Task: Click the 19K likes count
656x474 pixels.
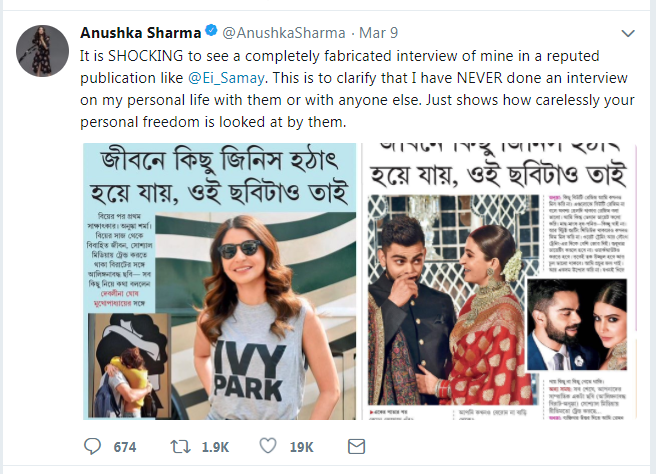Action: click(301, 447)
